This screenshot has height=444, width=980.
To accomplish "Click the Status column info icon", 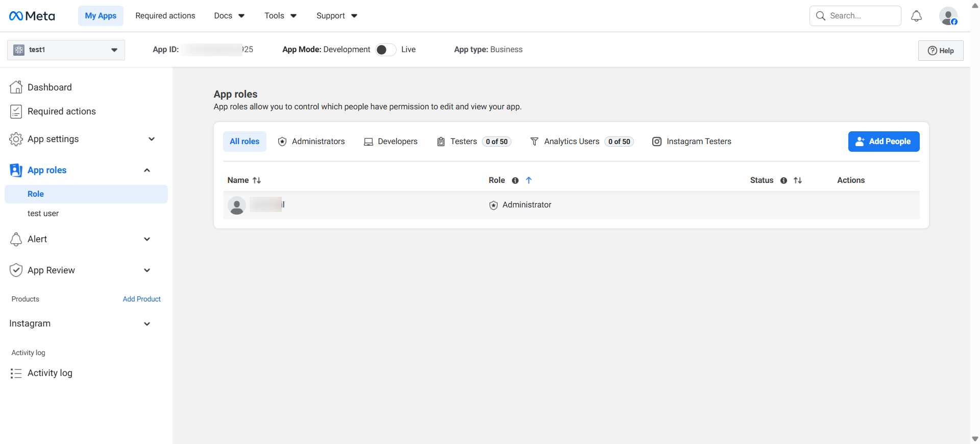I will [x=783, y=180].
